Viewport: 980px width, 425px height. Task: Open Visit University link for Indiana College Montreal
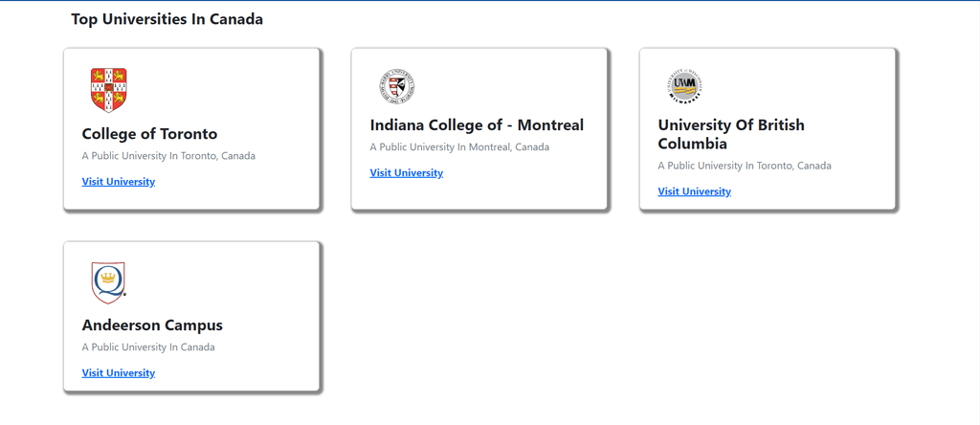[406, 173]
